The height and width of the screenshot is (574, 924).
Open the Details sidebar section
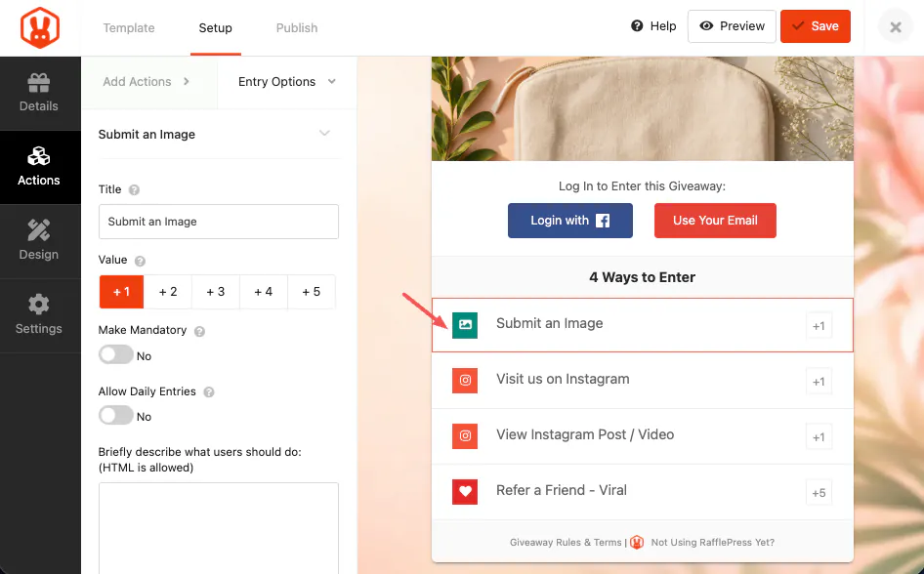39,93
